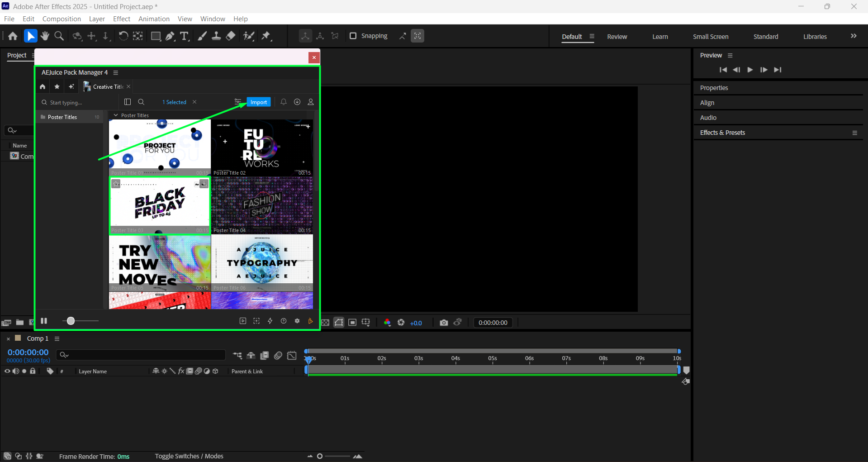Take a snapshot with camera icon
Viewport: 868px width, 462px height.
tap(444, 323)
